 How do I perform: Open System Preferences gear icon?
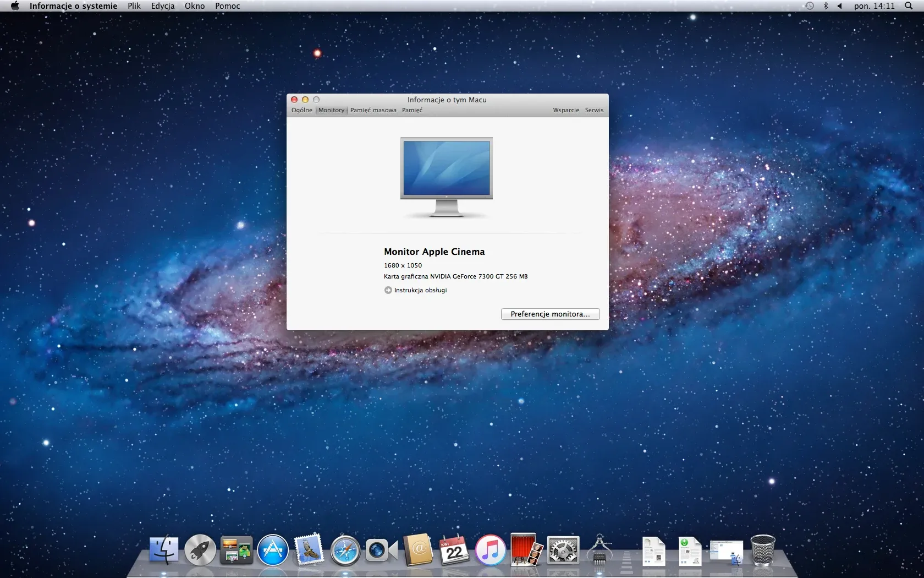tap(563, 550)
